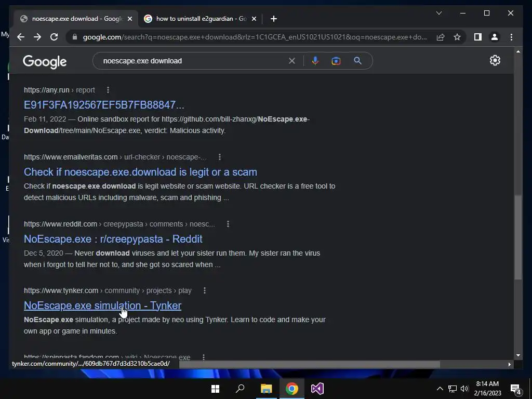Reload the current Google search page
This screenshot has width=532, height=399.
click(54, 37)
